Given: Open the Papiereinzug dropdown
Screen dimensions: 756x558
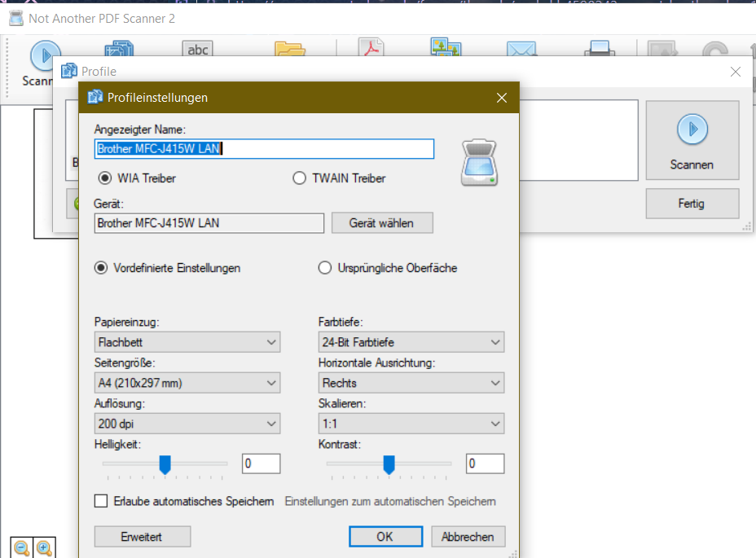Looking at the screenshot, I should tap(187, 342).
